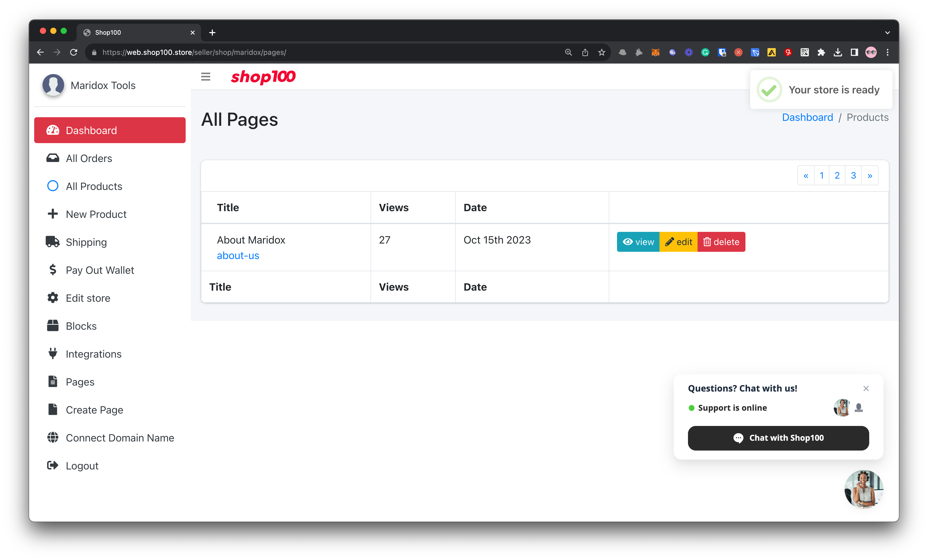
Task: Click the red g extension icon
Action: pos(788,52)
